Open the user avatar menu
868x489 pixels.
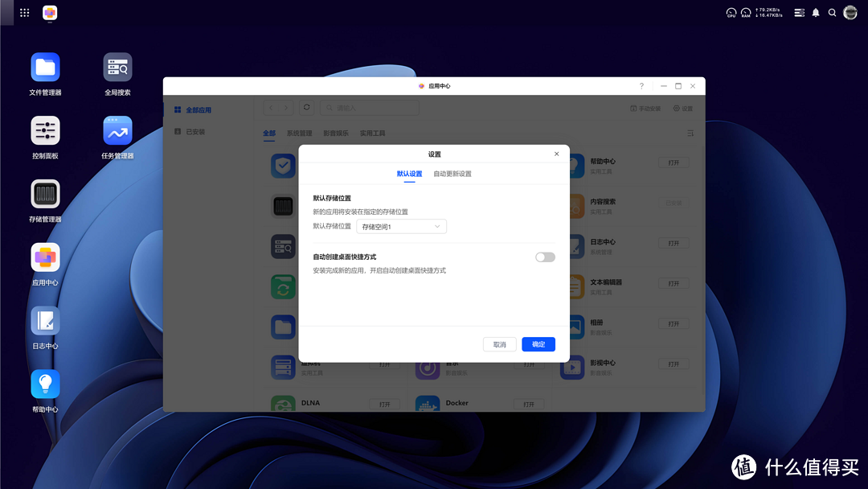click(850, 13)
